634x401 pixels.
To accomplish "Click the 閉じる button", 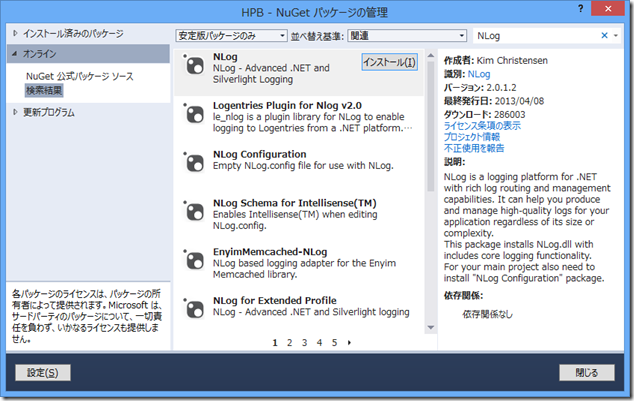I will tap(587, 372).
